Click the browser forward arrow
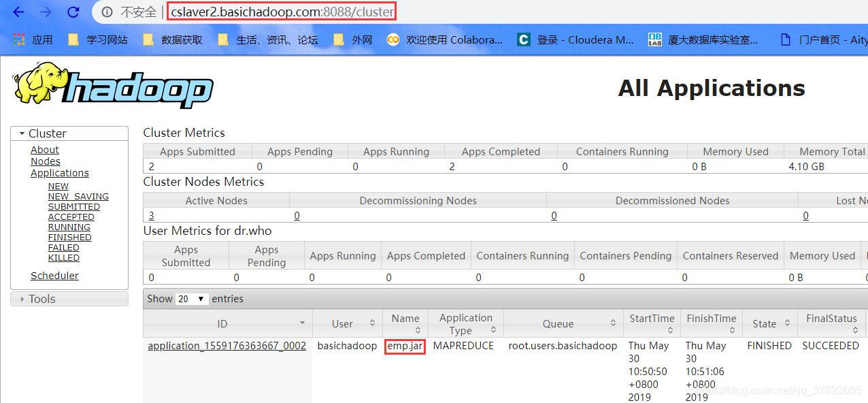 (x=46, y=12)
